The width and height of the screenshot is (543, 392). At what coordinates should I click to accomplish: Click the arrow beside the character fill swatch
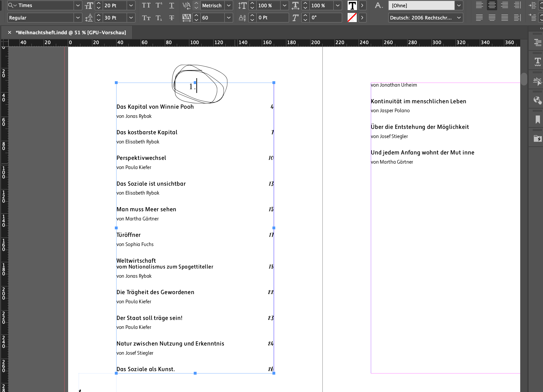tap(362, 5)
